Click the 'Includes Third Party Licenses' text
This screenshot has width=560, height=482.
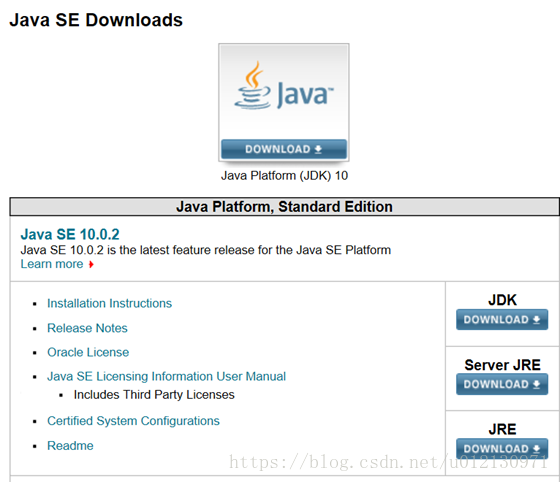click(x=154, y=395)
